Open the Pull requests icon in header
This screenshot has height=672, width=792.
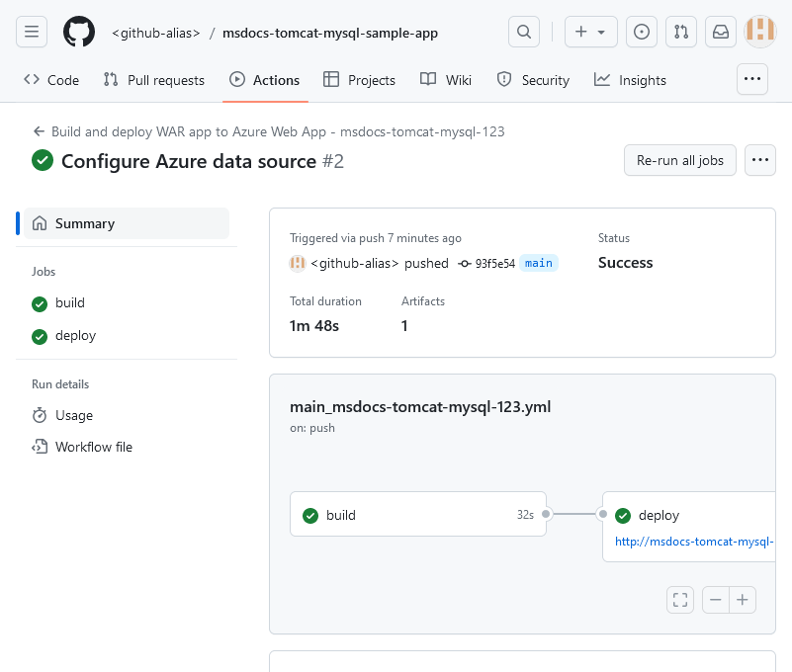(680, 32)
